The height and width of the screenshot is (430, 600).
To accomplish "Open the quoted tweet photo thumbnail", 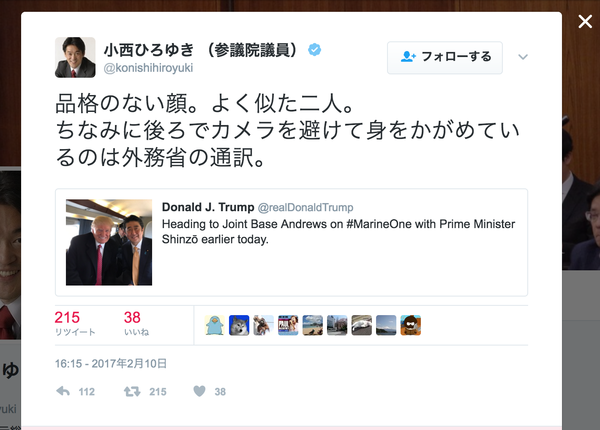I will click(109, 242).
